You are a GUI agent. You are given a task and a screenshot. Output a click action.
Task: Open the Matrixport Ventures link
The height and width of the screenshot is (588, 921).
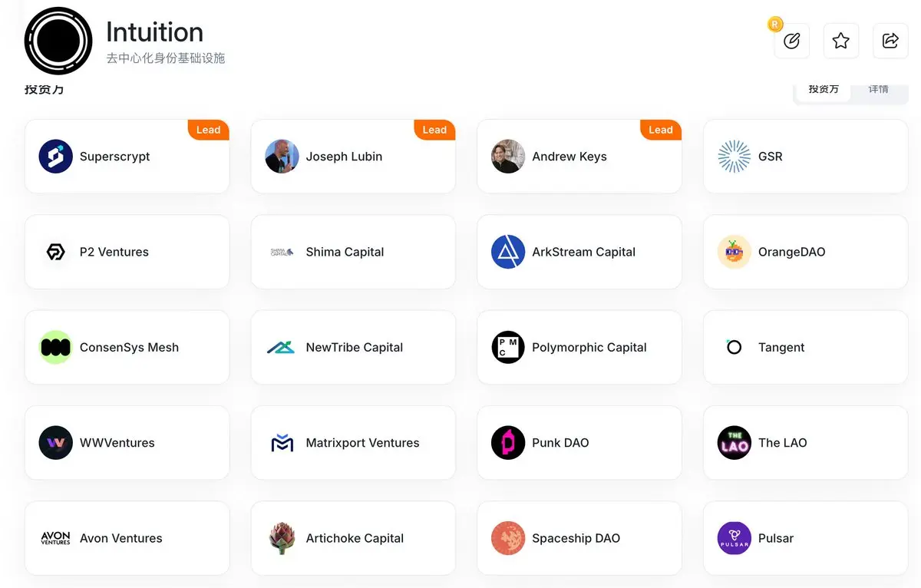point(353,443)
